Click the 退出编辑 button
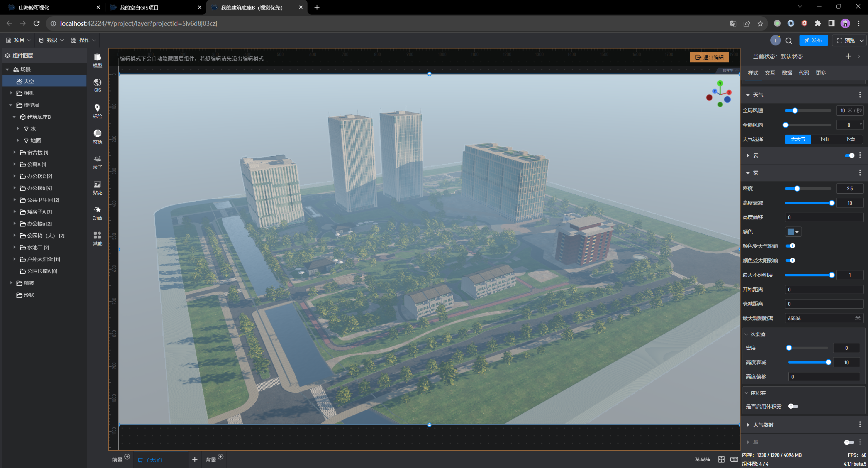 [709, 57]
